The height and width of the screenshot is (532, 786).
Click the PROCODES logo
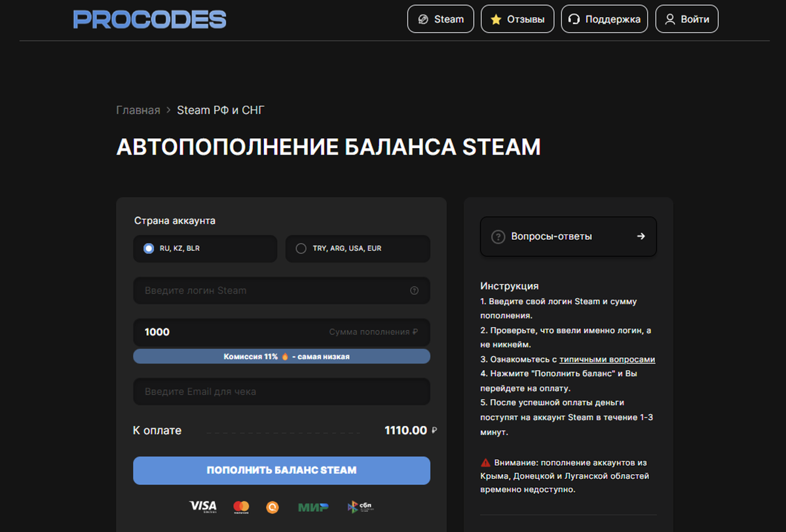pos(149,19)
